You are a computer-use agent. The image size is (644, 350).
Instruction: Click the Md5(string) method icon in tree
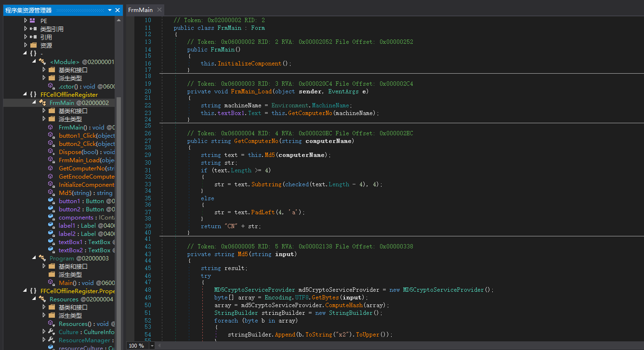pyautogui.click(x=51, y=193)
